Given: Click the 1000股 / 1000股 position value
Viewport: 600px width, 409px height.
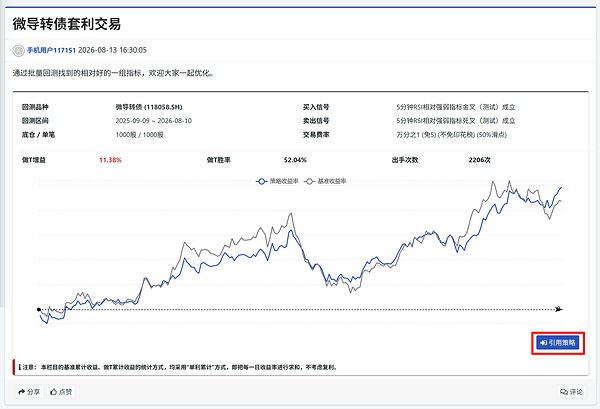Looking at the screenshot, I should click(140, 135).
